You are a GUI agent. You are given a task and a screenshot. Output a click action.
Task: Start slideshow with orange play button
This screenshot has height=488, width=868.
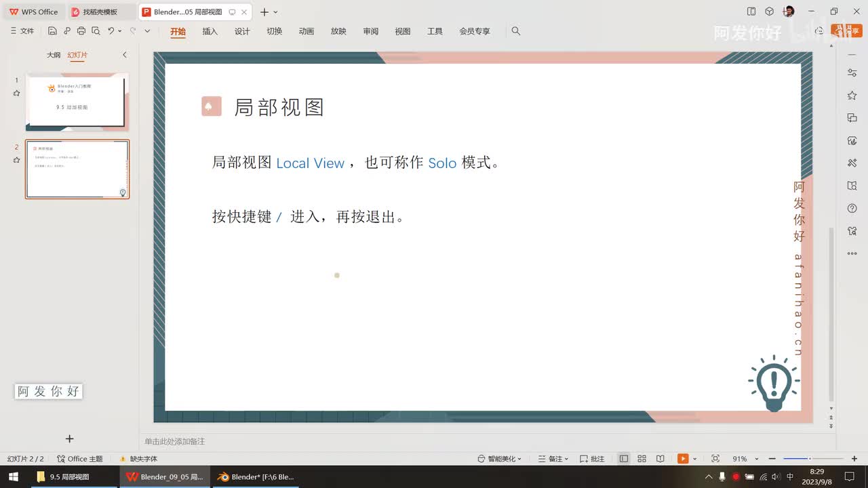[683, 459]
